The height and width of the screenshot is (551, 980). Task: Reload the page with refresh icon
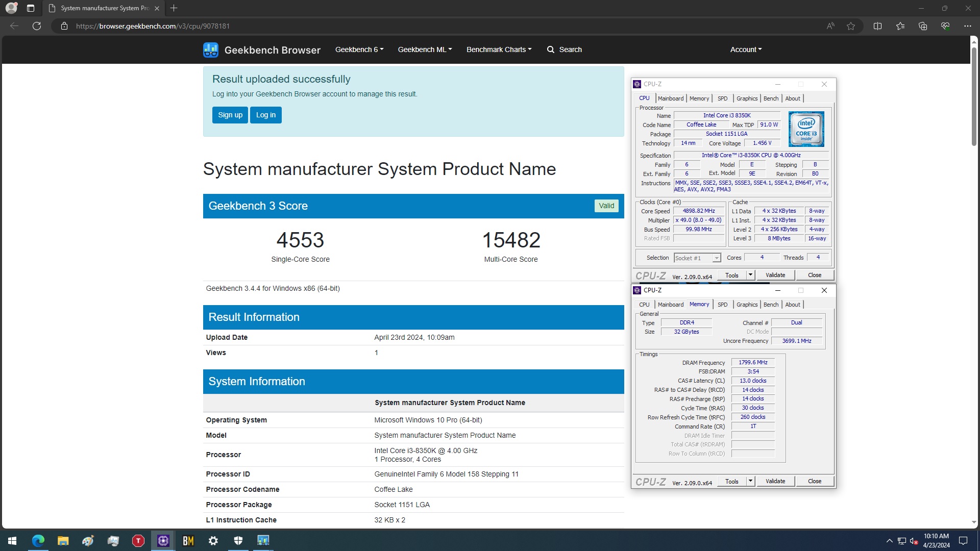[37, 26]
